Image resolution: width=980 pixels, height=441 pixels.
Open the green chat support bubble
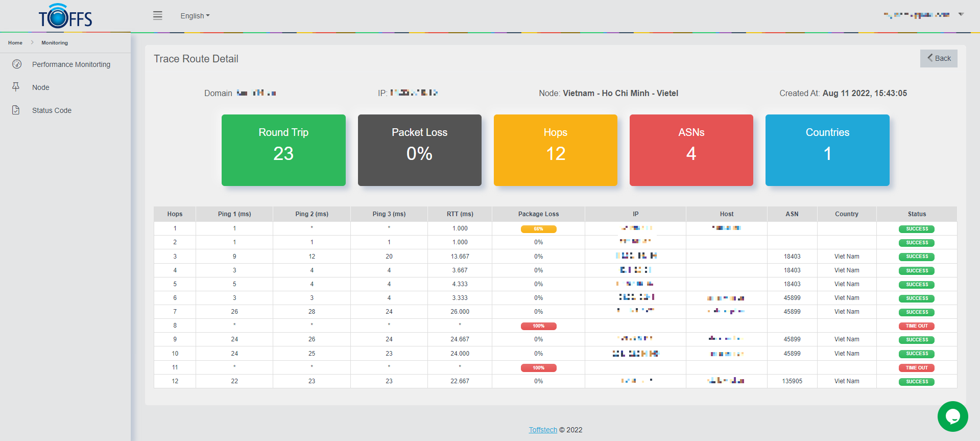coord(952,416)
